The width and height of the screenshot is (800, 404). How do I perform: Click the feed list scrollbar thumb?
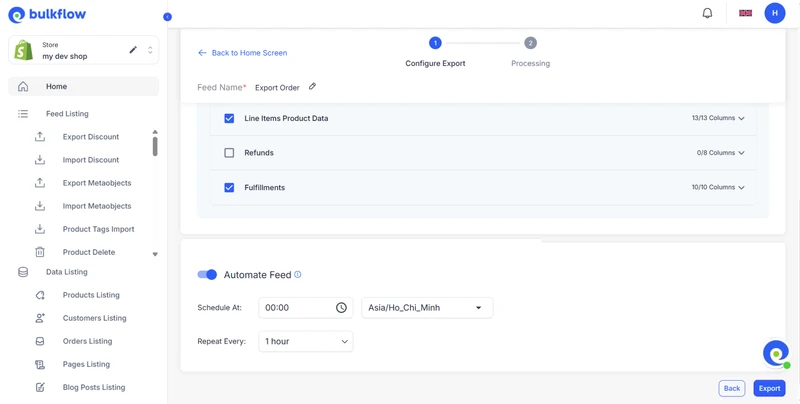(155, 146)
